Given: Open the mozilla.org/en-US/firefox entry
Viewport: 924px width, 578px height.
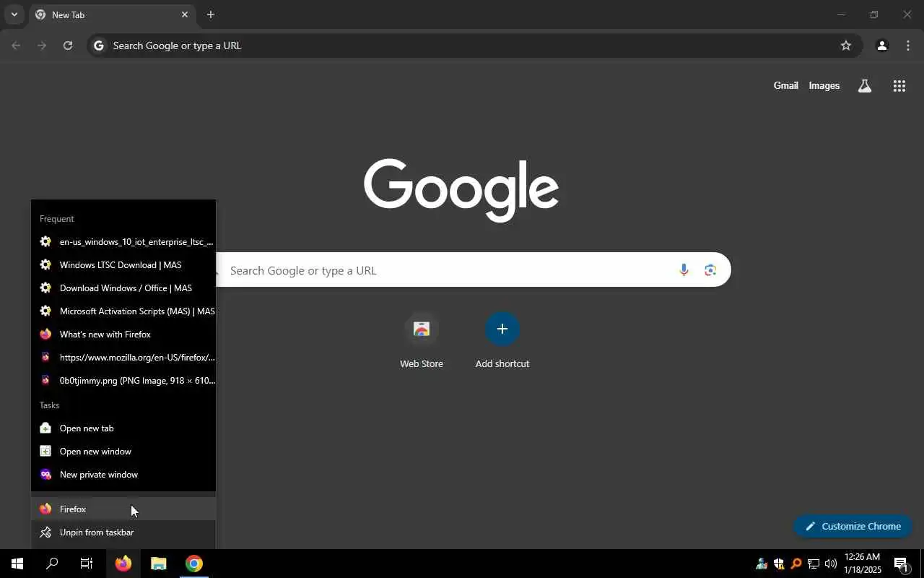Looking at the screenshot, I should (x=123, y=358).
